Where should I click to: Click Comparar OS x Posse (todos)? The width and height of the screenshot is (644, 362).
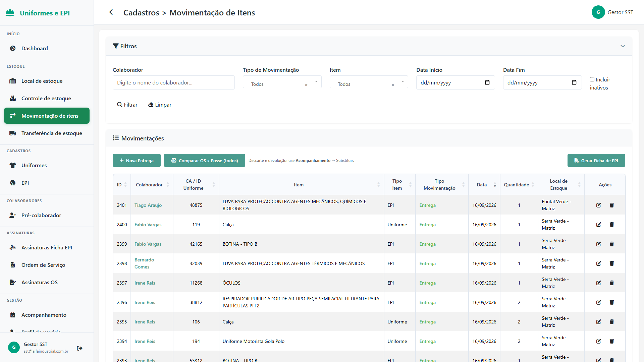tap(205, 161)
